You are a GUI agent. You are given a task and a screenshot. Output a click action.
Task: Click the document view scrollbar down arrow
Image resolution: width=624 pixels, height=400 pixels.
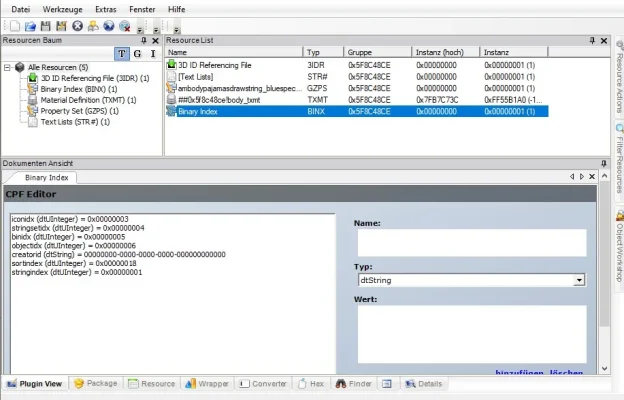pos(604,369)
